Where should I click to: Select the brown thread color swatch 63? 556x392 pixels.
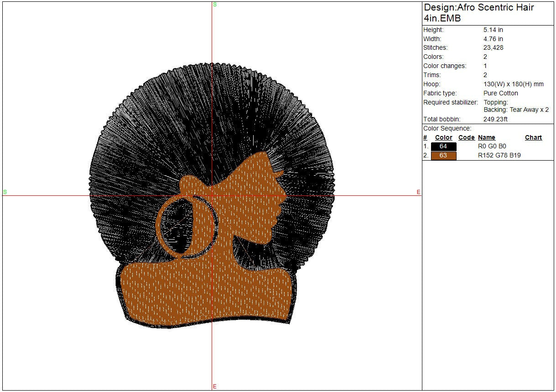click(443, 156)
